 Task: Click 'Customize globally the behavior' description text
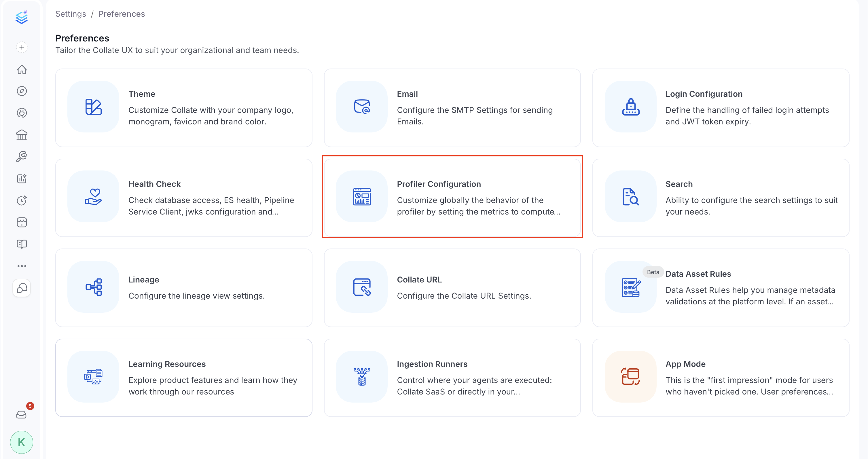[479, 206]
